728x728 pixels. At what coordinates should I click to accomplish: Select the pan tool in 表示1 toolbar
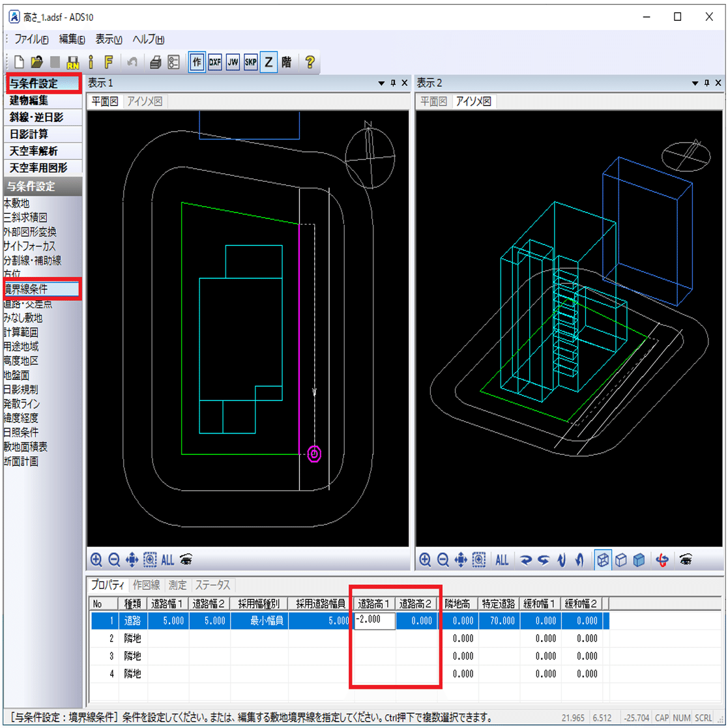click(x=132, y=560)
